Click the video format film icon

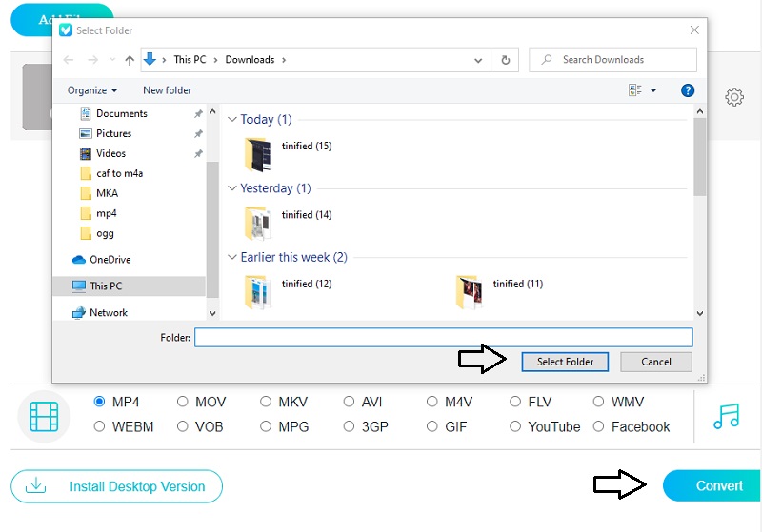point(45,416)
